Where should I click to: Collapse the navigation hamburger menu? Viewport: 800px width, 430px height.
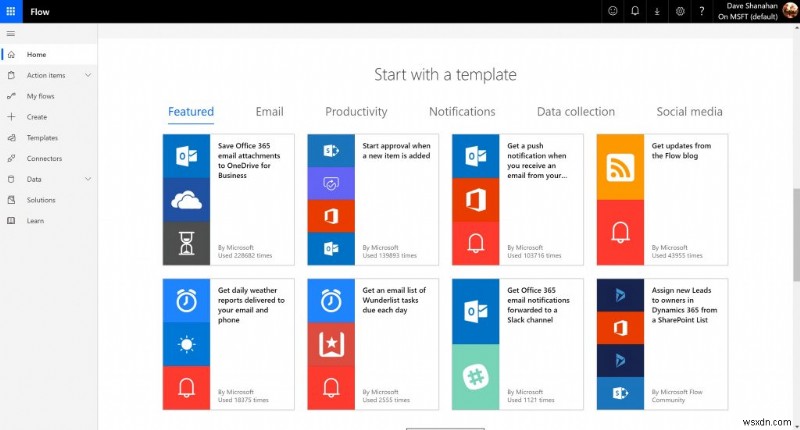(11, 34)
